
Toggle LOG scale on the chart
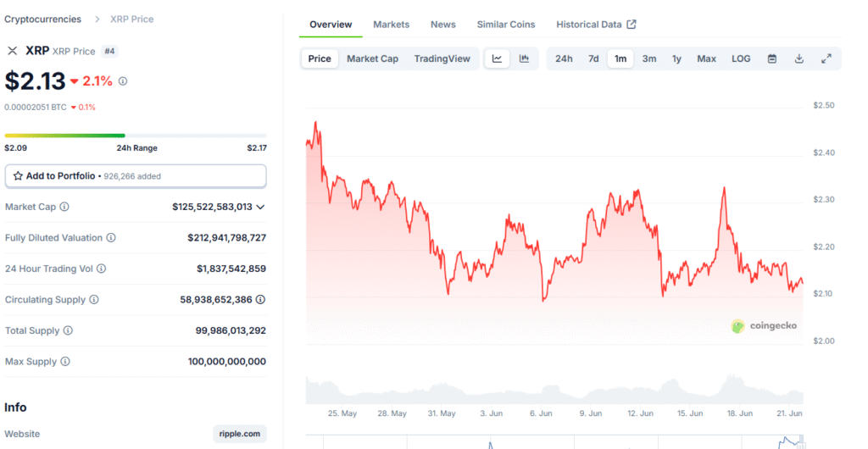click(x=741, y=58)
